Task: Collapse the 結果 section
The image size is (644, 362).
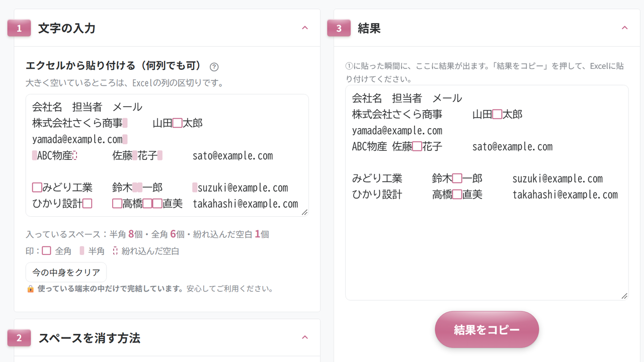Action: 624,28
